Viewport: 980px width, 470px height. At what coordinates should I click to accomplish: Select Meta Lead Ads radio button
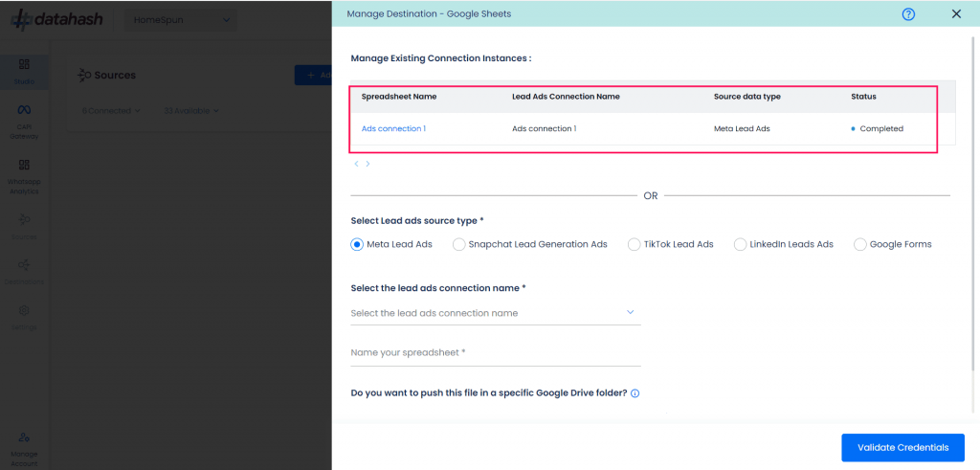pos(357,244)
